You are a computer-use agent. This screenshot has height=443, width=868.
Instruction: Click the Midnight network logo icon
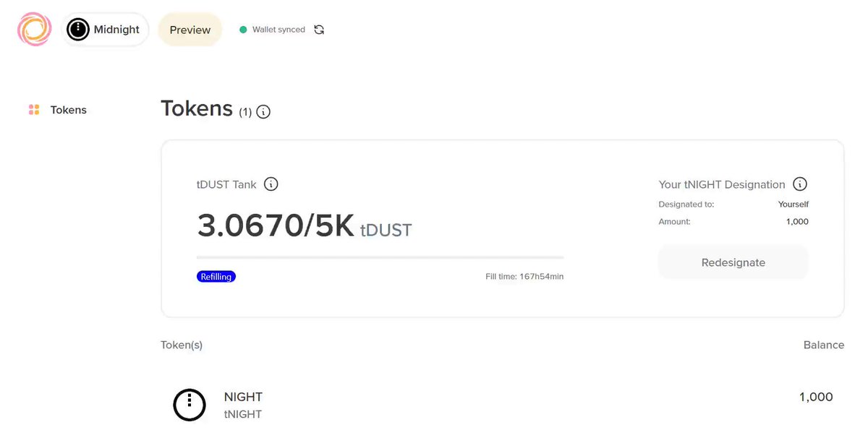[x=78, y=30]
